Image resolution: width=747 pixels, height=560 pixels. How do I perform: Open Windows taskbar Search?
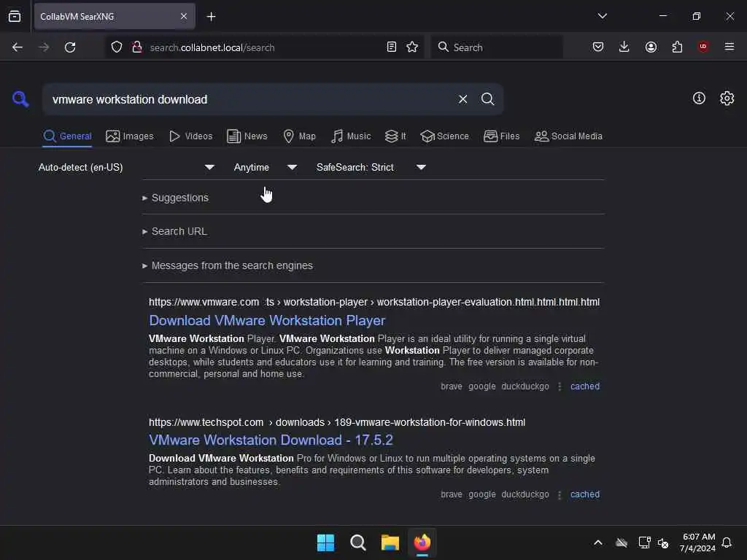[x=357, y=542]
